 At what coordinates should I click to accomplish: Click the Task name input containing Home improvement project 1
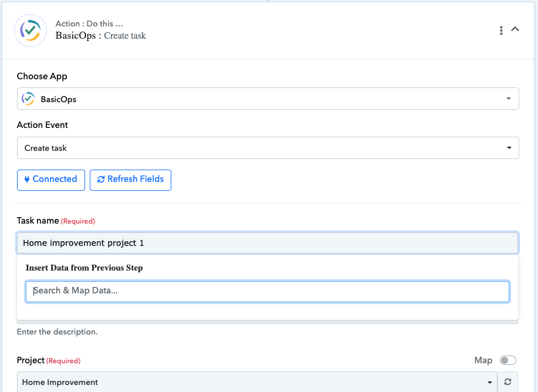coord(268,242)
